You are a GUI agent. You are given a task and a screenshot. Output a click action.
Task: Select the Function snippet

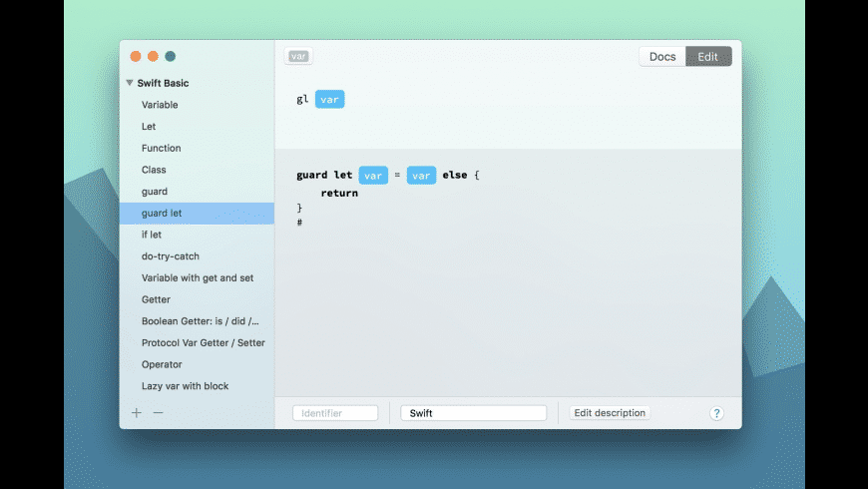pos(198,148)
